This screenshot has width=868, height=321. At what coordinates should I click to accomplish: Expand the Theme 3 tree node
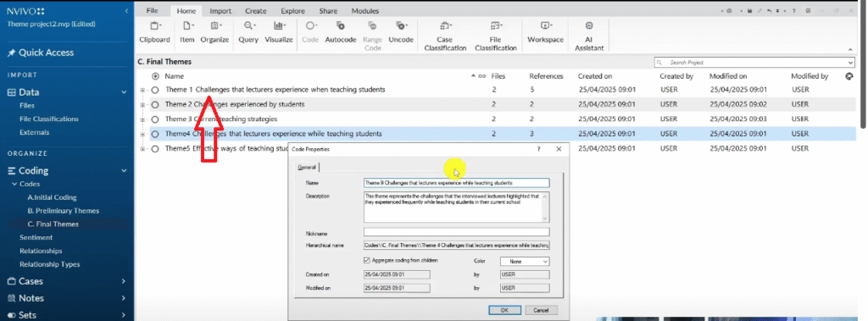click(x=142, y=119)
